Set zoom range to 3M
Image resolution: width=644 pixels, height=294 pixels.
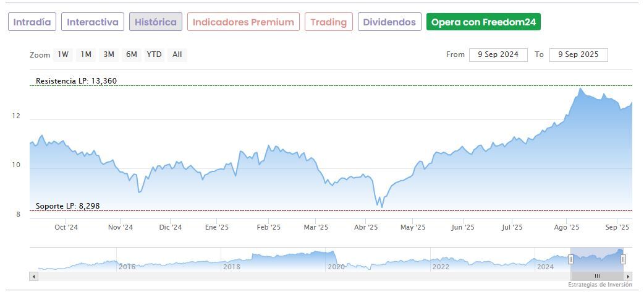(x=109, y=54)
